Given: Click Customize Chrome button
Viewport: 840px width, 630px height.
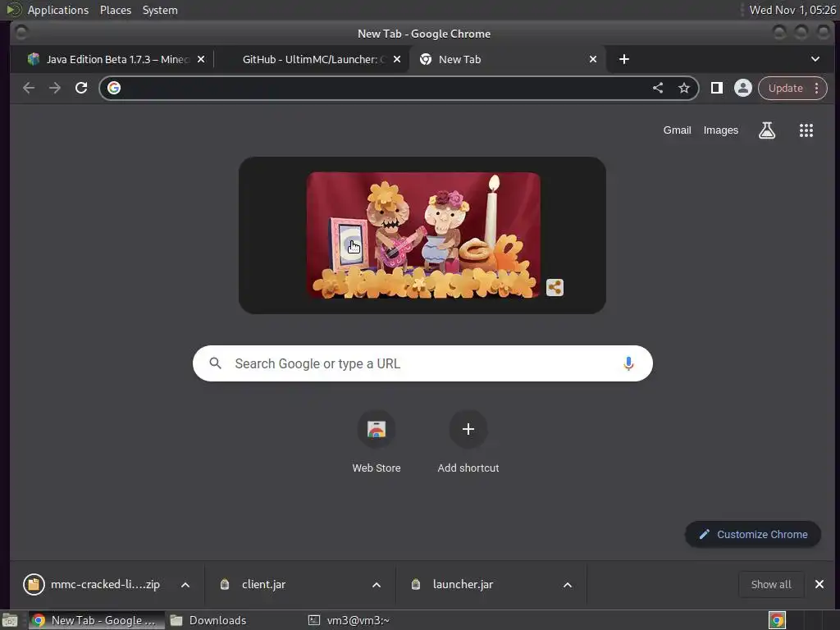Looking at the screenshot, I should click(x=753, y=534).
